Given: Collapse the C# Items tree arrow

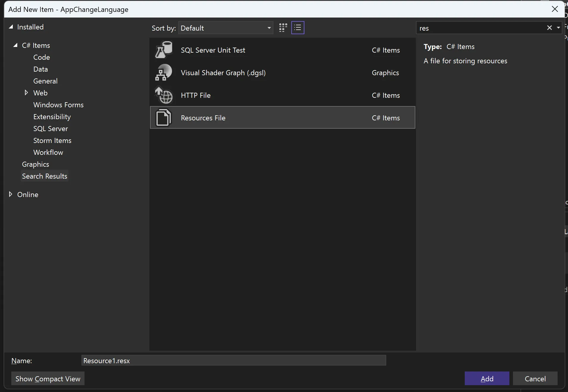Looking at the screenshot, I should point(15,45).
